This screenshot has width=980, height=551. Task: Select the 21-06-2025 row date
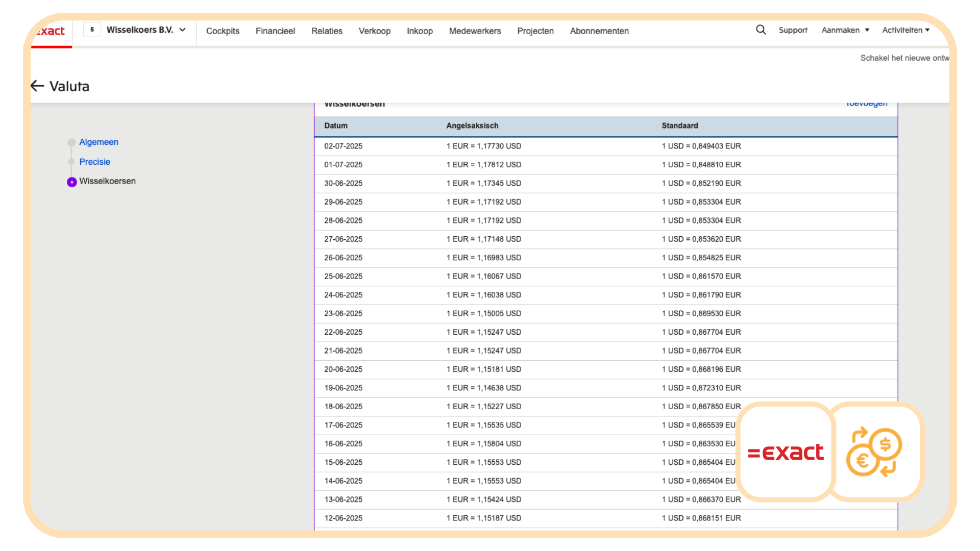coord(344,351)
